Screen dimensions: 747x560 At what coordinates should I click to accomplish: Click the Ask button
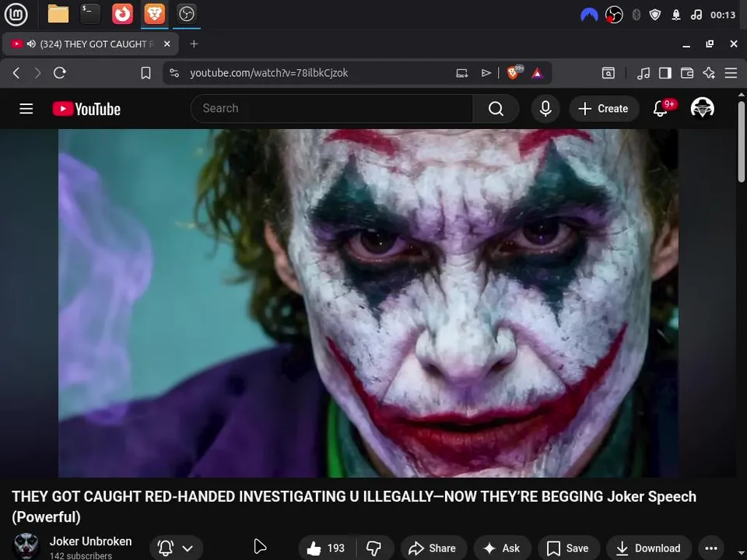502,548
